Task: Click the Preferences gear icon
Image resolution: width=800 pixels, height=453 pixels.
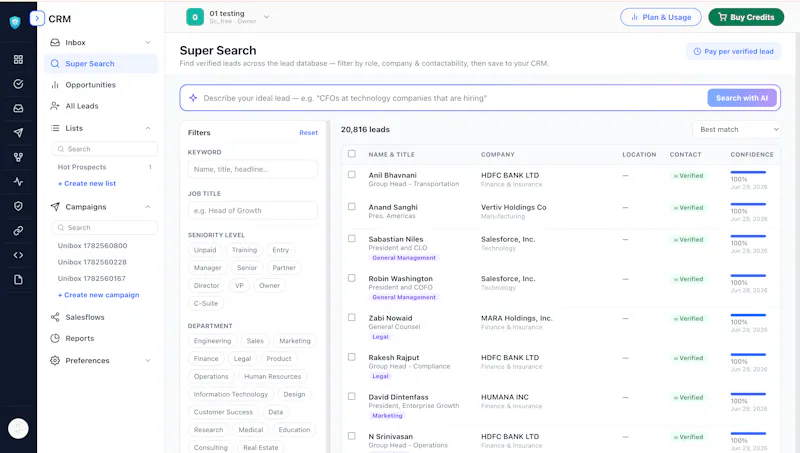Action: coord(55,360)
